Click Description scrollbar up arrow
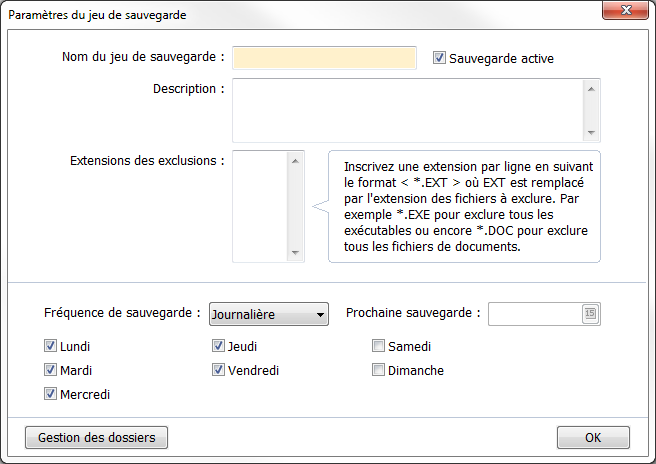This screenshot has width=656, height=464. point(591,89)
